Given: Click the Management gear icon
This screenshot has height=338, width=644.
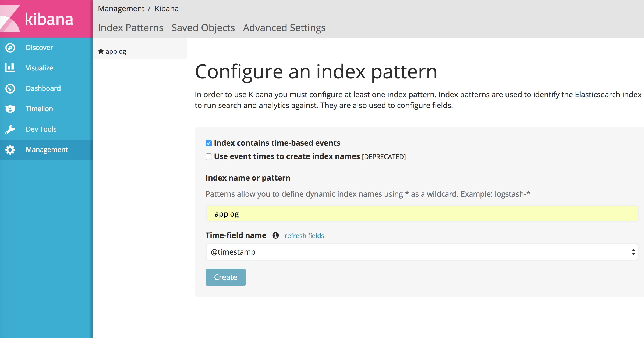Looking at the screenshot, I should click(10, 150).
